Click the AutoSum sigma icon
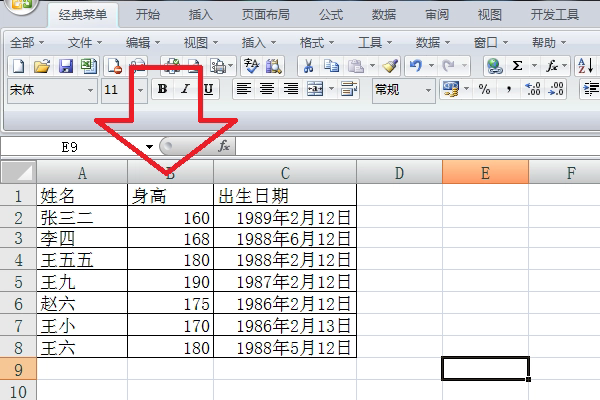 click(x=517, y=66)
